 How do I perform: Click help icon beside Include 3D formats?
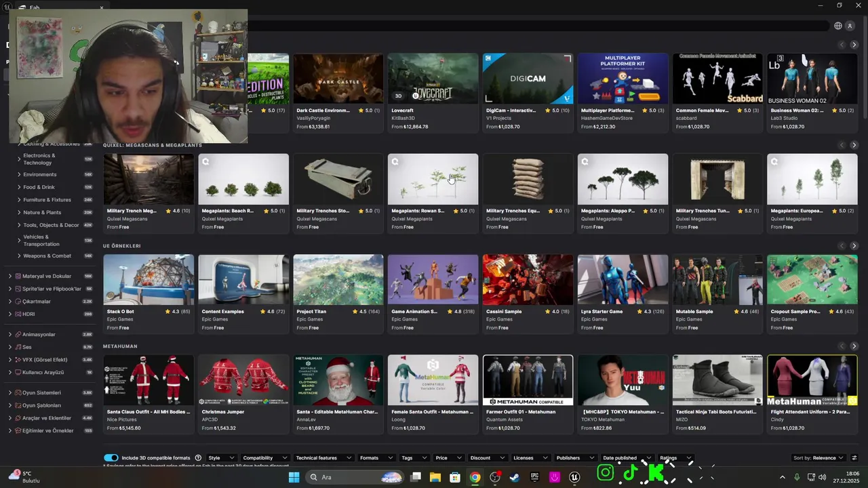coord(198,457)
